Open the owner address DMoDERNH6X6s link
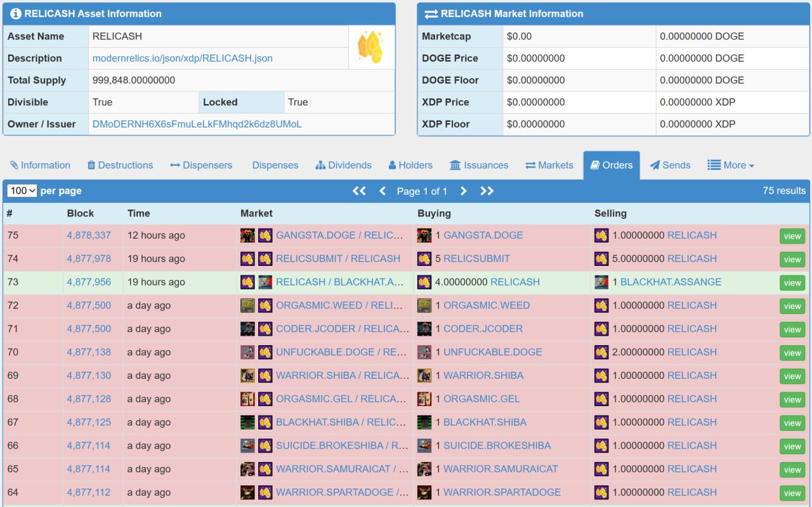Viewport: 812px width, 507px height. point(197,124)
